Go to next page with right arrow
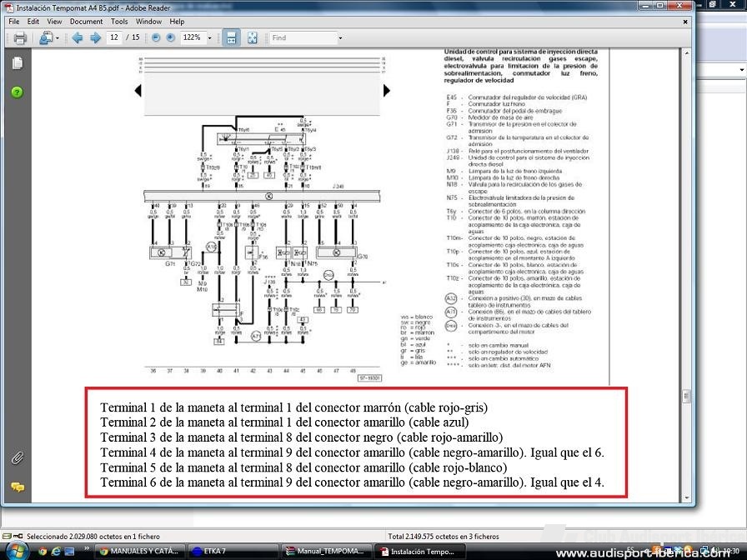The image size is (747, 560). (94, 37)
